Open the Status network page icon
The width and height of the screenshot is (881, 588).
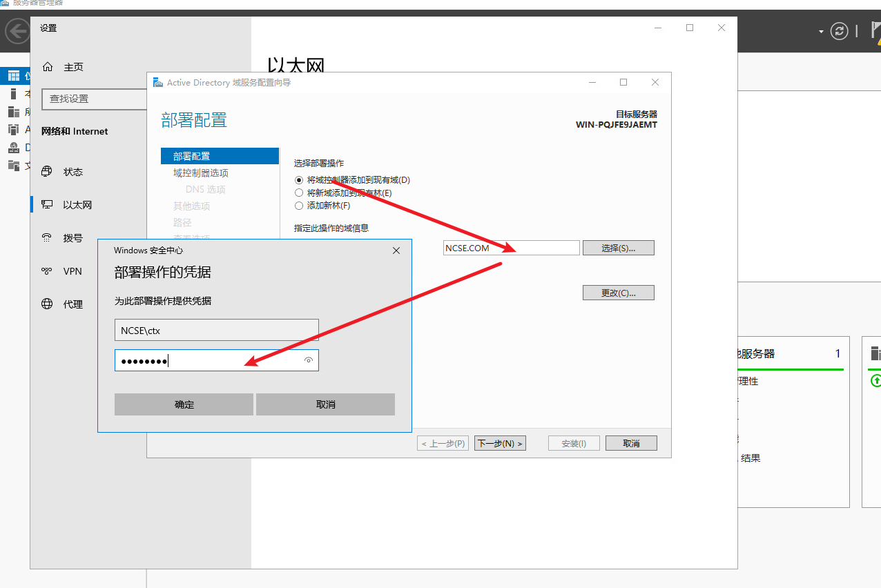pos(48,172)
